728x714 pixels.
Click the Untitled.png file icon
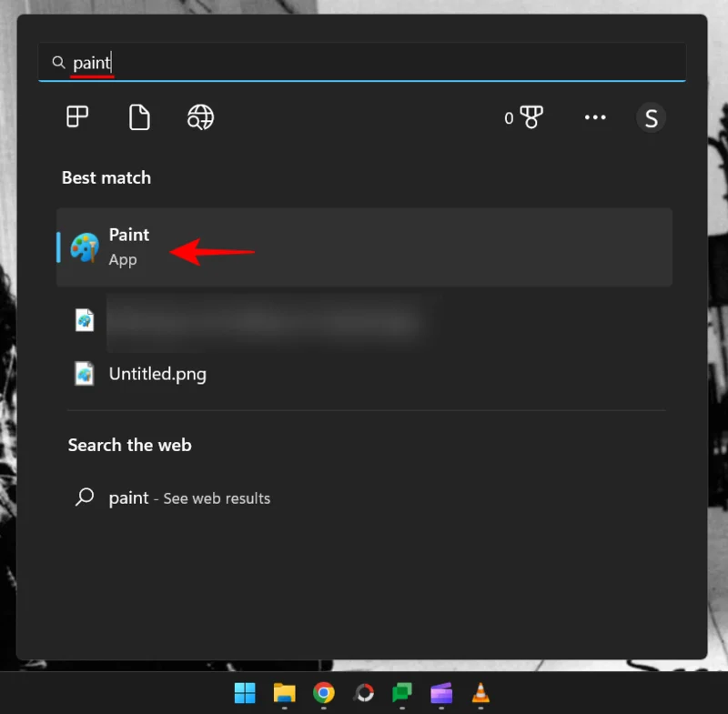[x=85, y=374]
